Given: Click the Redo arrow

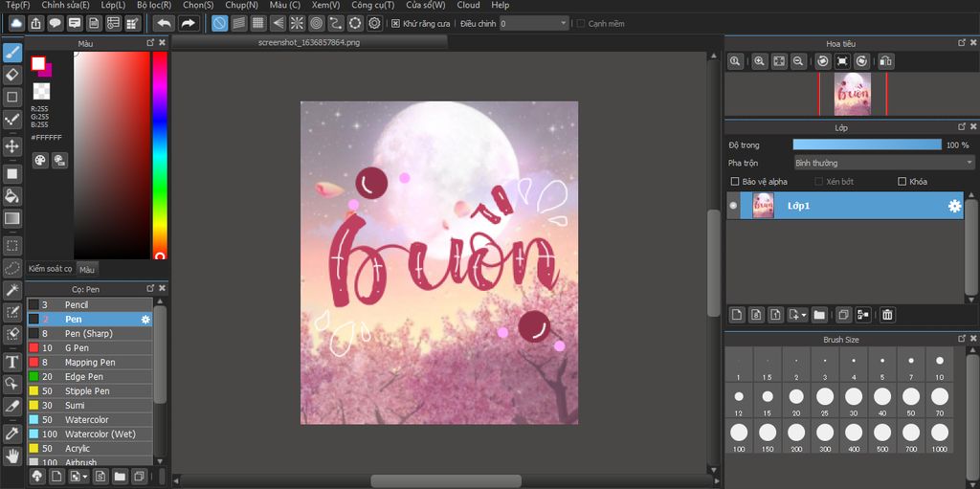Looking at the screenshot, I should tap(189, 24).
